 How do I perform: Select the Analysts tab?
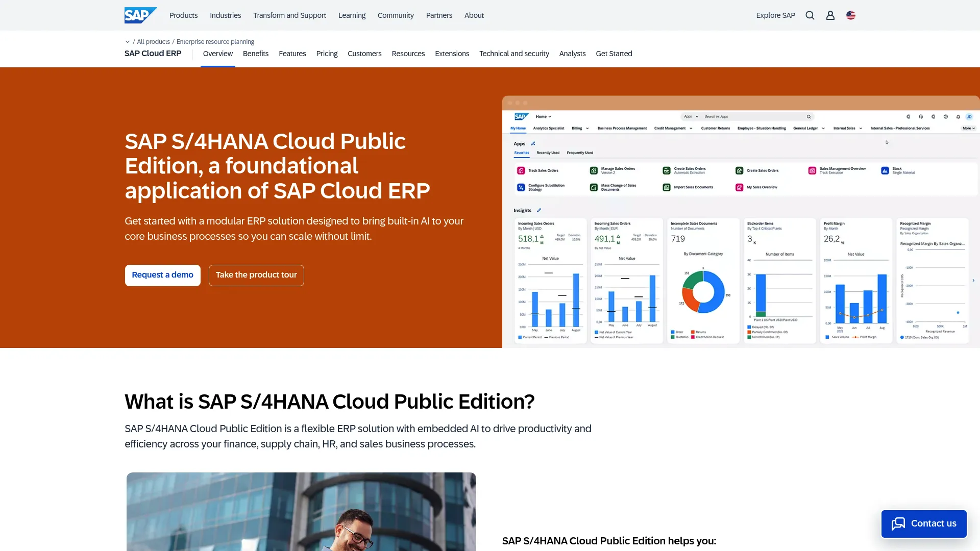click(572, 54)
